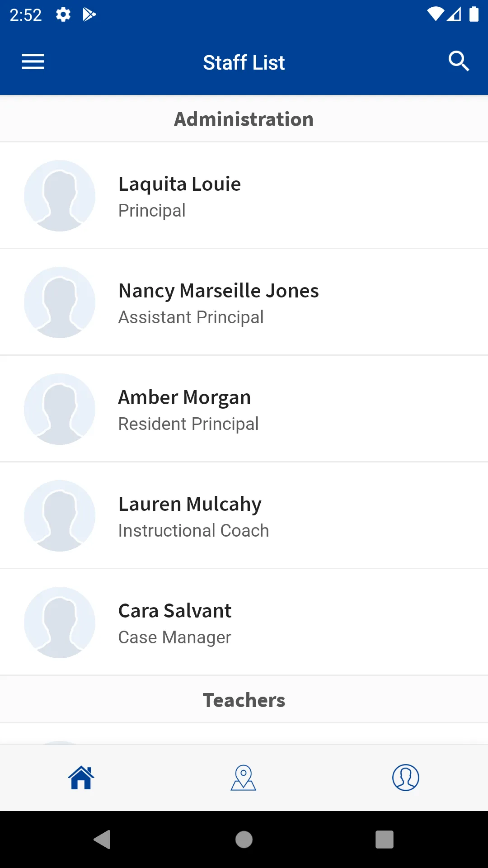Open Lauren Mulcahy's staff entry
The image size is (488, 868).
[244, 515]
